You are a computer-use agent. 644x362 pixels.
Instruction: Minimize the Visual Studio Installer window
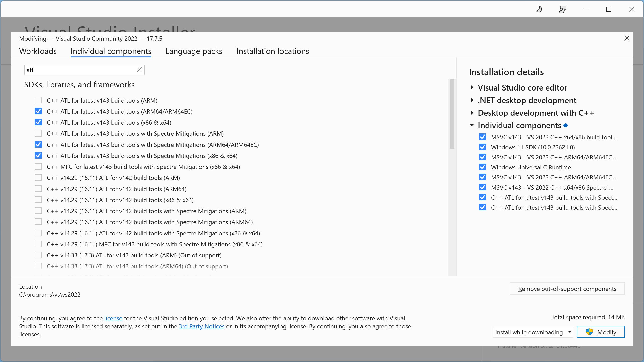coord(585,10)
